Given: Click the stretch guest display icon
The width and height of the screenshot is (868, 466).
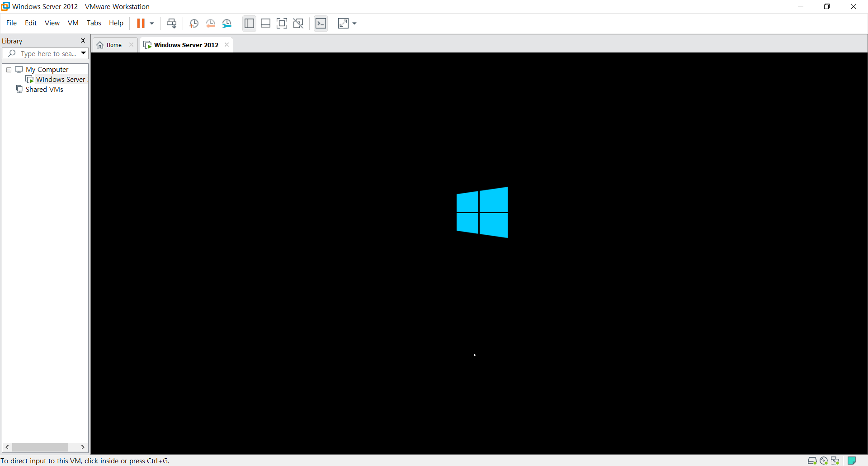Looking at the screenshot, I should [x=344, y=24].
